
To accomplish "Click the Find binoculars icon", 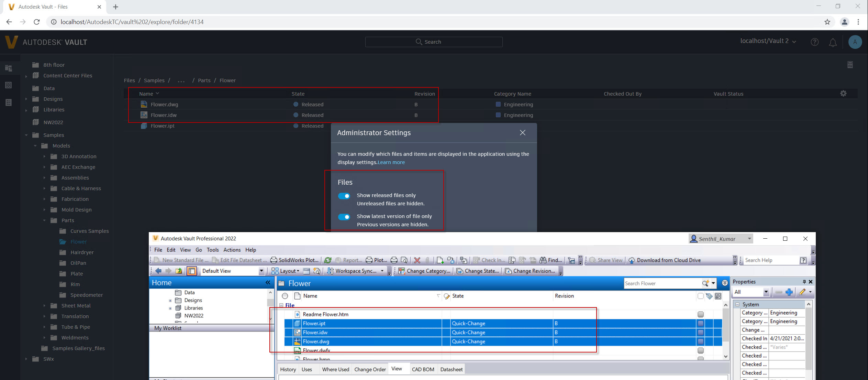I will [x=543, y=260].
